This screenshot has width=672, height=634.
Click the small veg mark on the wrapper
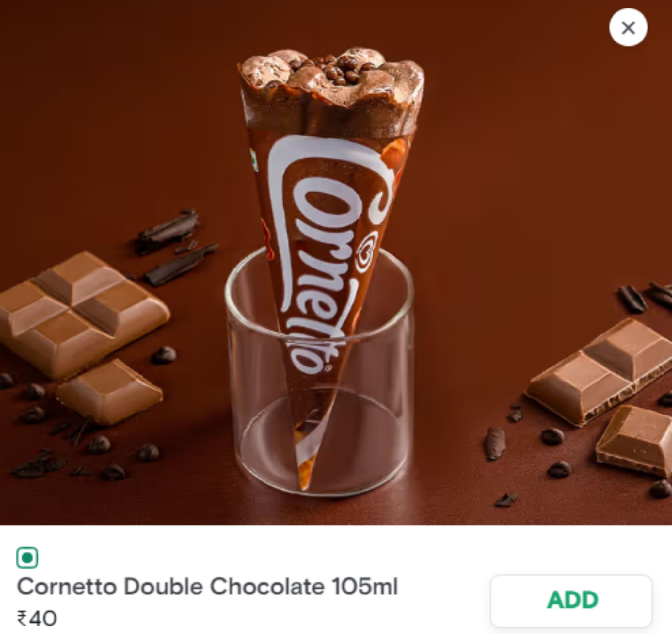254,161
